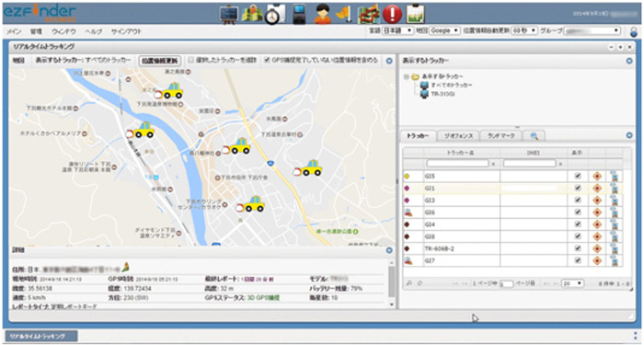Open the 管理 menu
The image size is (644, 345).
36,31
